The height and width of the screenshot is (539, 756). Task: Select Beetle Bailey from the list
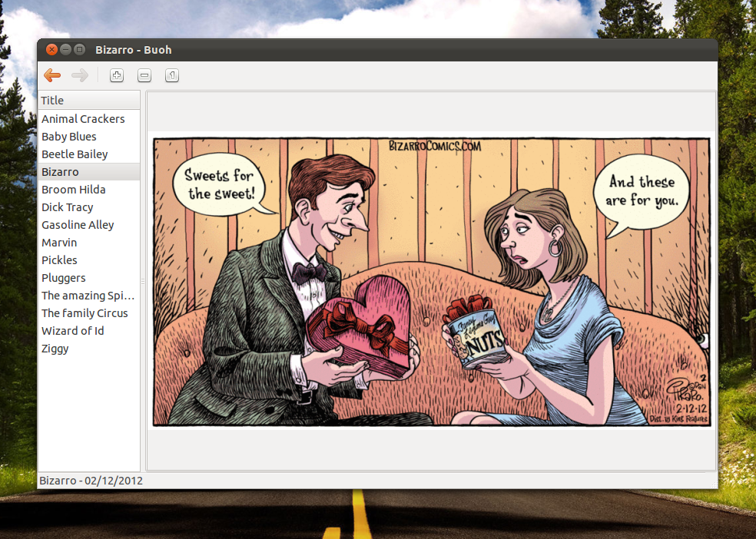[89, 154]
